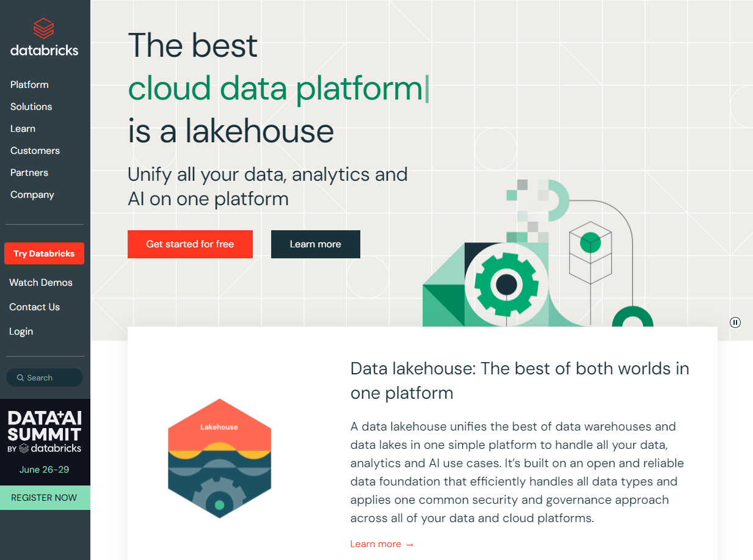Open the Company menu
This screenshot has height=560, width=753.
(32, 195)
